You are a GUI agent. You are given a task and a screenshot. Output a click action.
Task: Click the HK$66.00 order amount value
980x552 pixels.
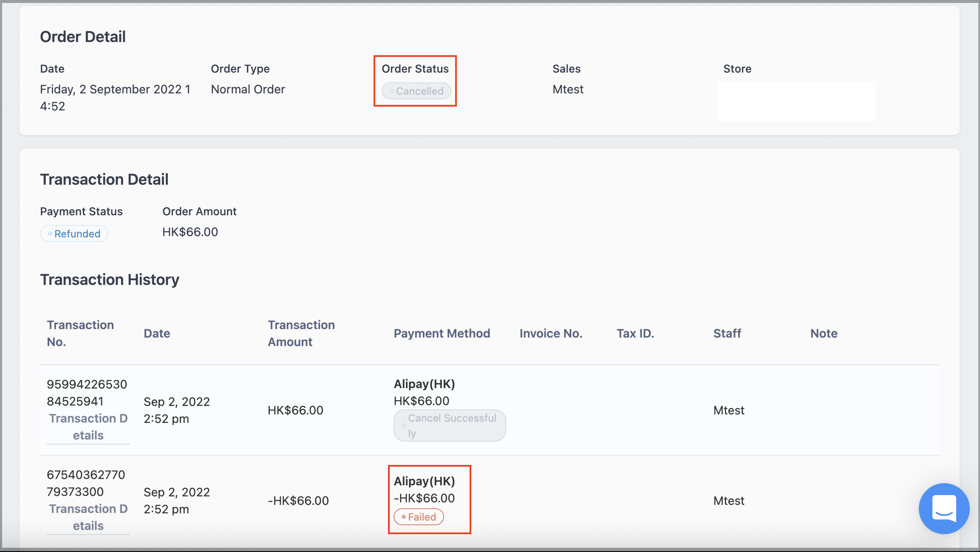pyautogui.click(x=190, y=232)
